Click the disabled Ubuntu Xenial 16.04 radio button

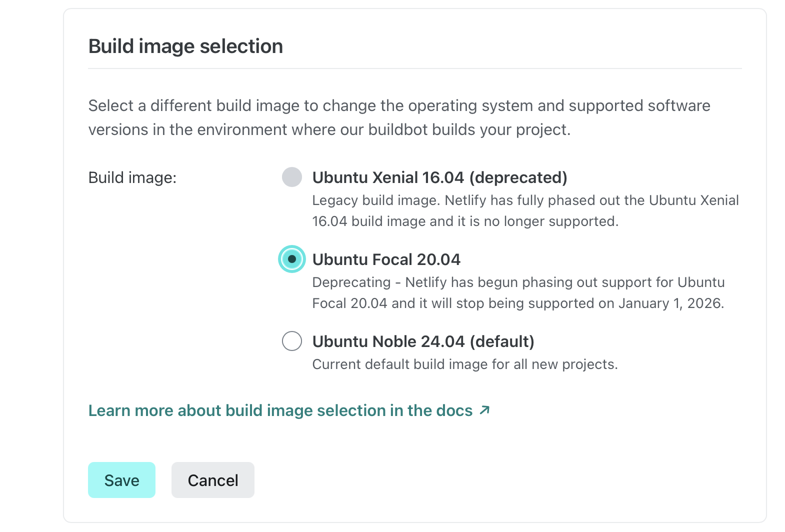click(292, 177)
